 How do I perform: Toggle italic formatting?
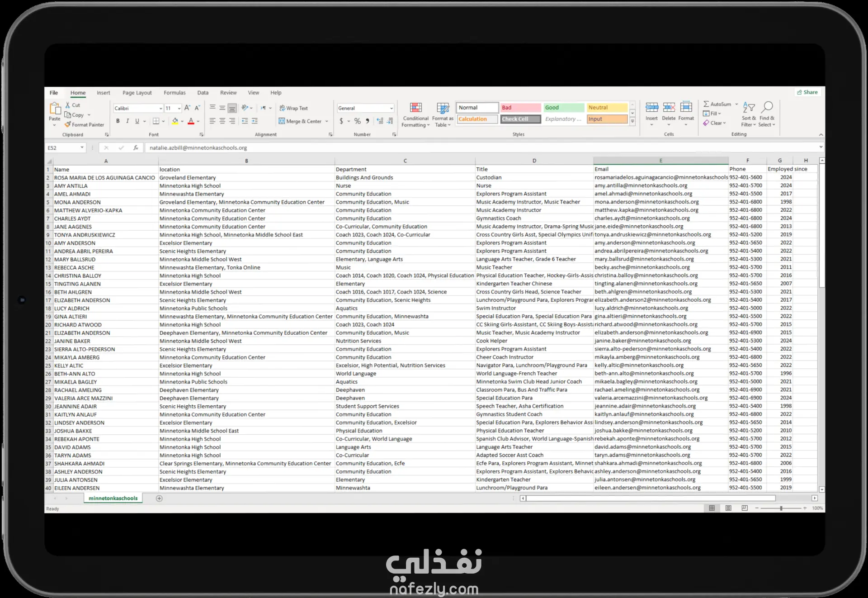point(127,121)
